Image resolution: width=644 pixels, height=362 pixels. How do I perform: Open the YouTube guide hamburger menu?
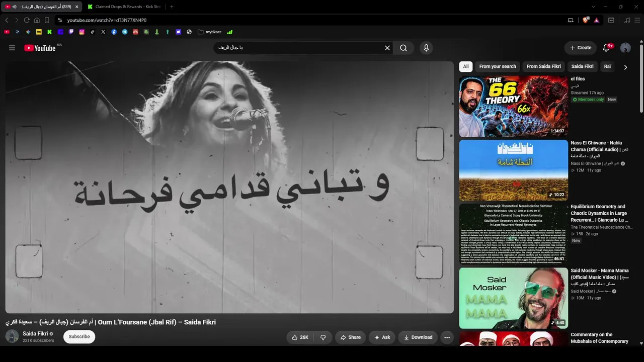(12, 48)
